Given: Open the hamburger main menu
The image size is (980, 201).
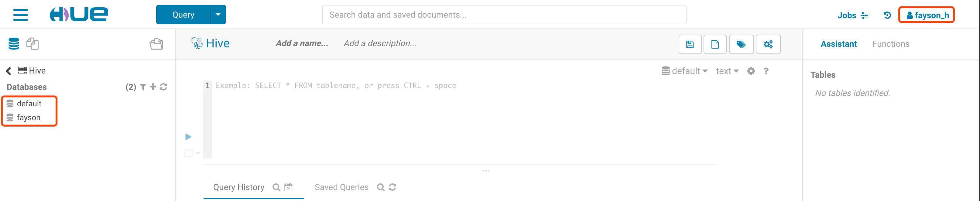Looking at the screenshot, I should tap(21, 15).
